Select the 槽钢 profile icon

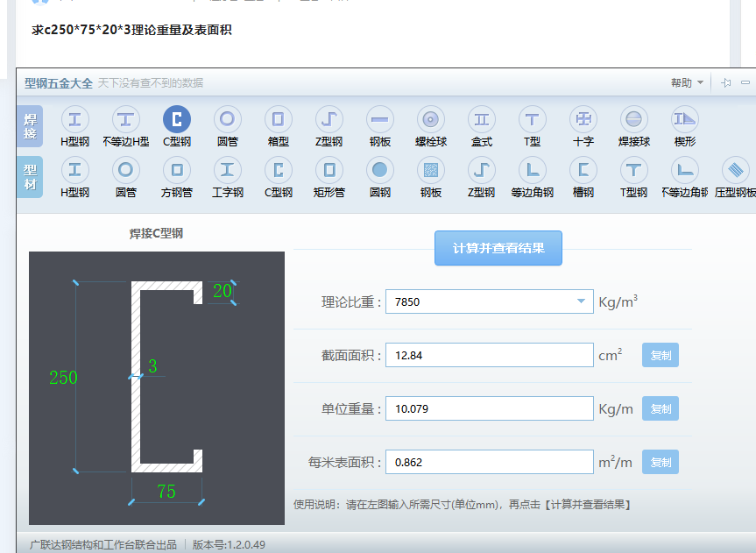(583, 173)
